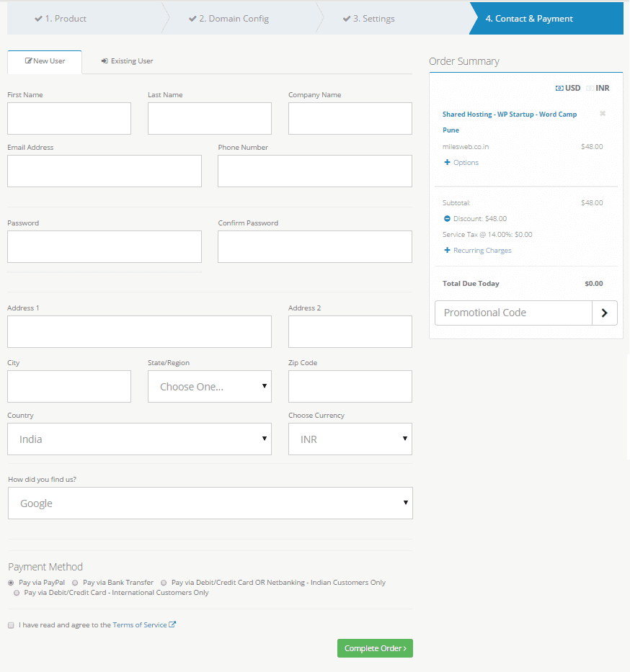Tick the agree to Terms checkbox
630x672 pixels.
pos(11,625)
